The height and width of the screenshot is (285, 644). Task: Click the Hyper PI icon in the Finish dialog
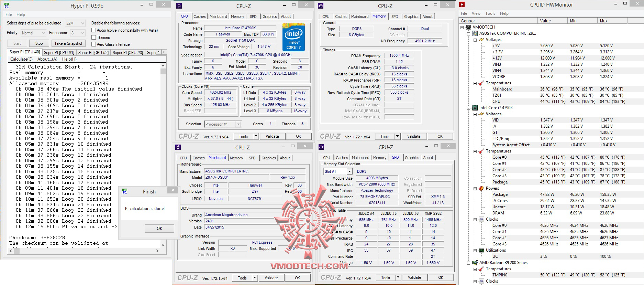124,191
